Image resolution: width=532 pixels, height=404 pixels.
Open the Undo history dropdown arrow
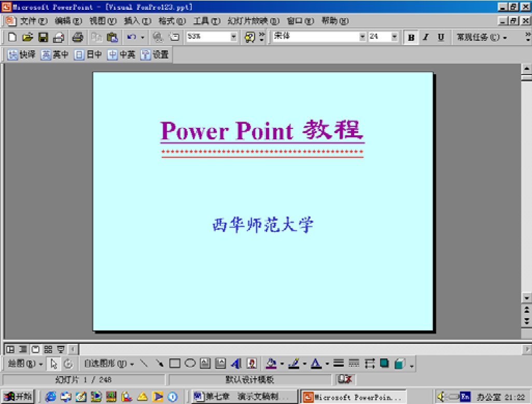[x=143, y=37]
